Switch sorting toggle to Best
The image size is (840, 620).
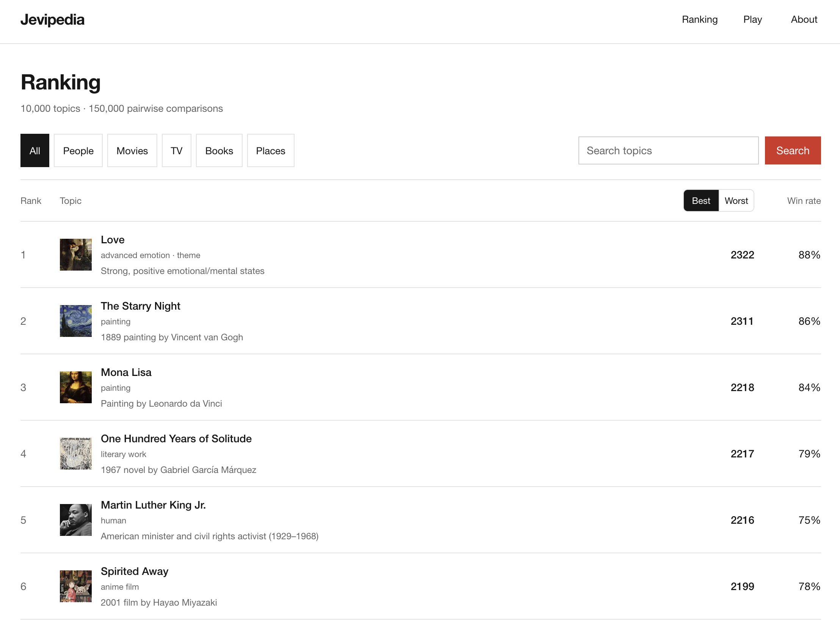pos(701,200)
